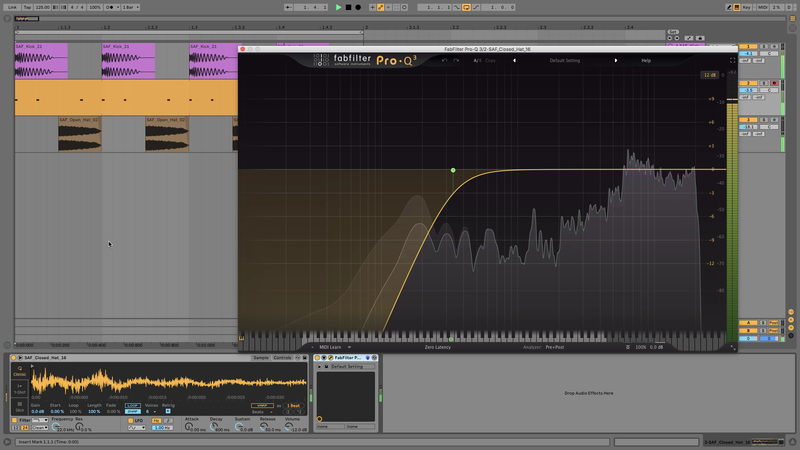The height and width of the screenshot is (450, 800).
Task: Select Slice mode in Simpler
Action: click(x=19, y=407)
